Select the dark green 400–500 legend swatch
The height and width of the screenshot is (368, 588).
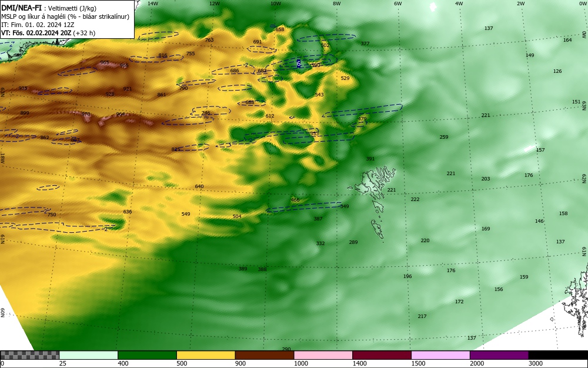click(147, 355)
